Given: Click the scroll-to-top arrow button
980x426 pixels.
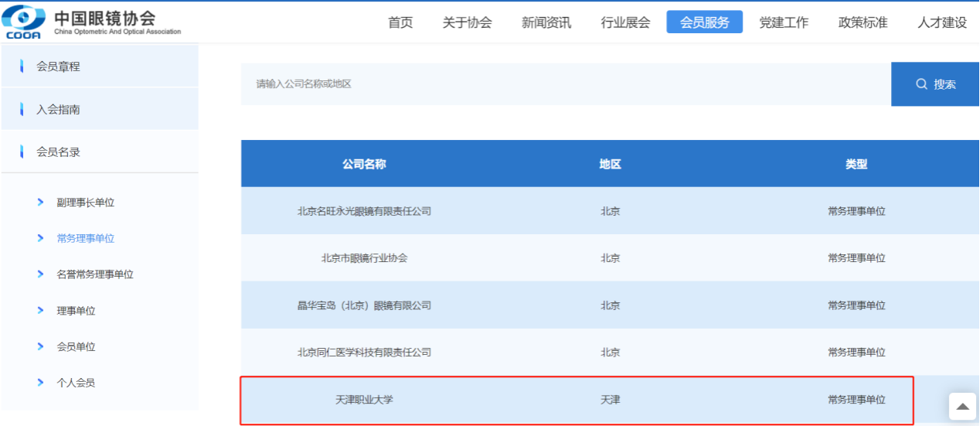Looking at the screenshot, I should (961, 407).
